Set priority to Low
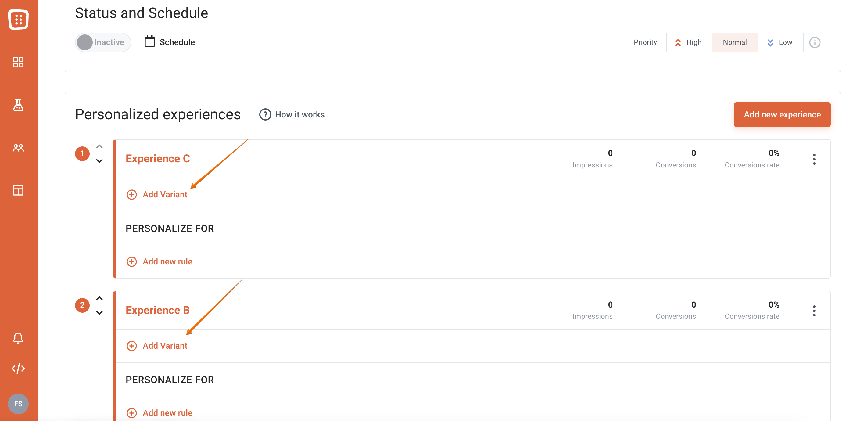The width and height of the screenshot is (868, 421). pos(780,42)
